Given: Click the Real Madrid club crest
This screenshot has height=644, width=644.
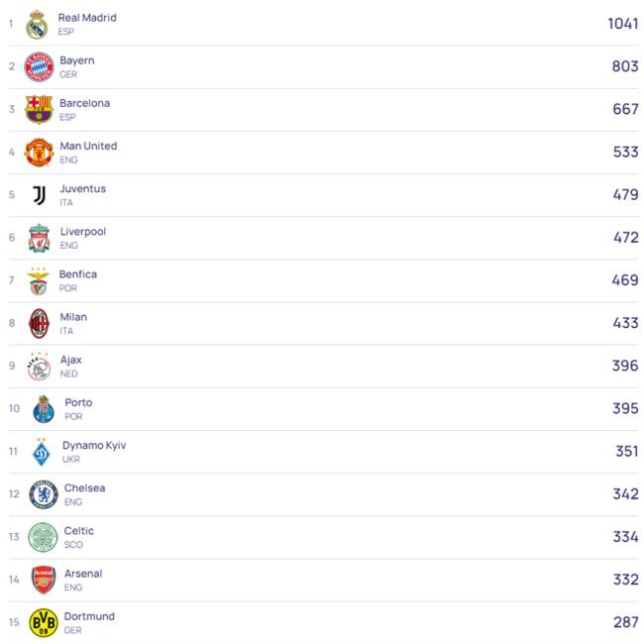Looking at the screenshot, I should point(37,25).
